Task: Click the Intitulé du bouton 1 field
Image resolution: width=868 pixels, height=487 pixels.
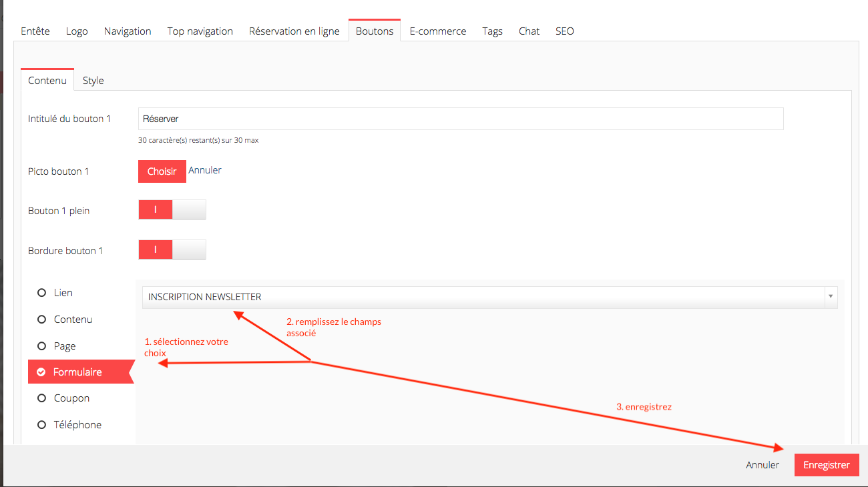Action: click(461, 119)
